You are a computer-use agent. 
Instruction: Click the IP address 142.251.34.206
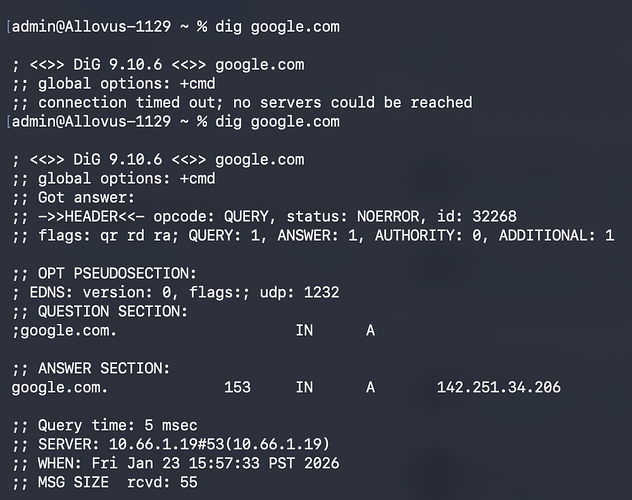tap(498, 387)
